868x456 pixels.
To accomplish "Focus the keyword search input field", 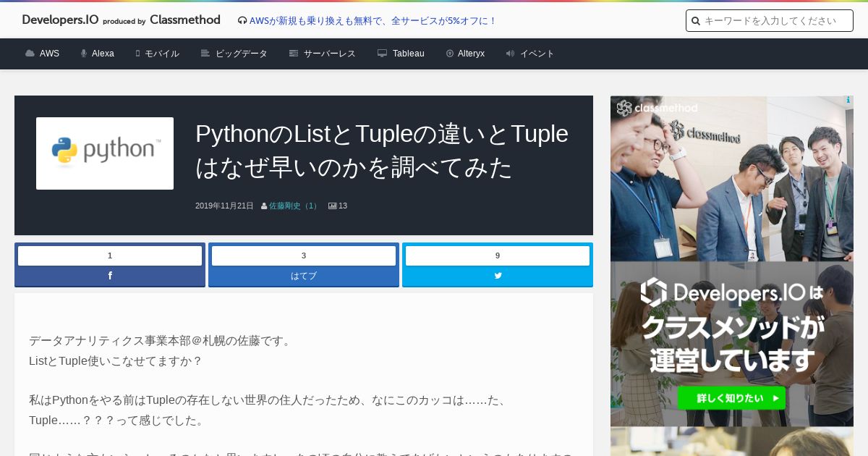I will coord(770,21).
